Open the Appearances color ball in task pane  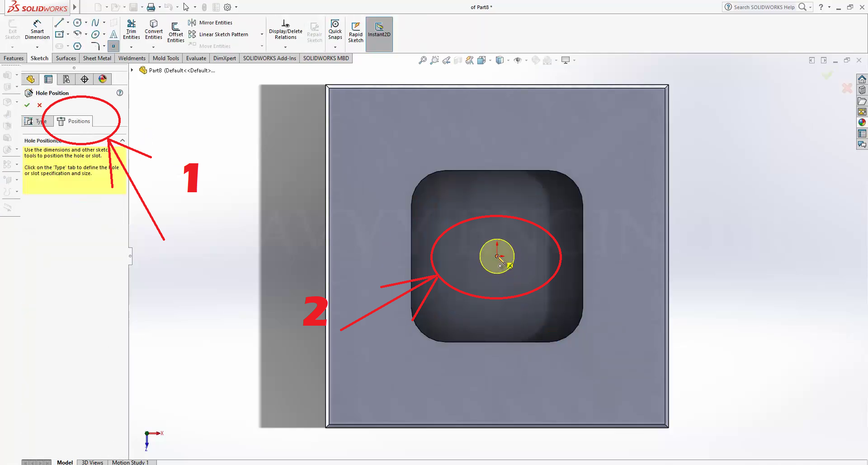(862, 123)
